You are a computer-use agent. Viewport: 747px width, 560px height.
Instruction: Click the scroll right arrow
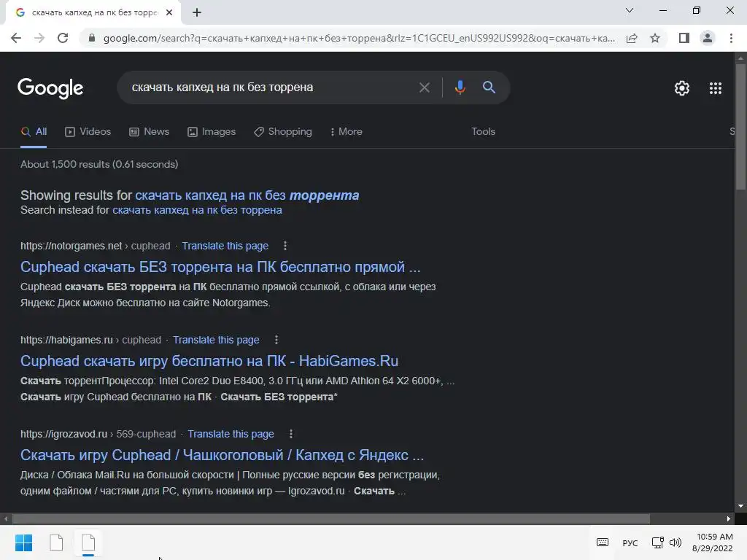[729, 518]
